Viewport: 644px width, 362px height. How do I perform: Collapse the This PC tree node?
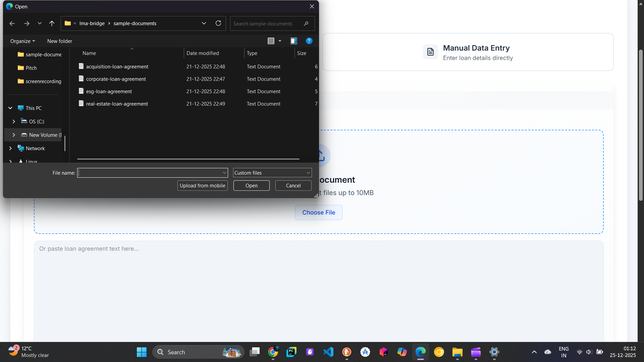(10, 108)
